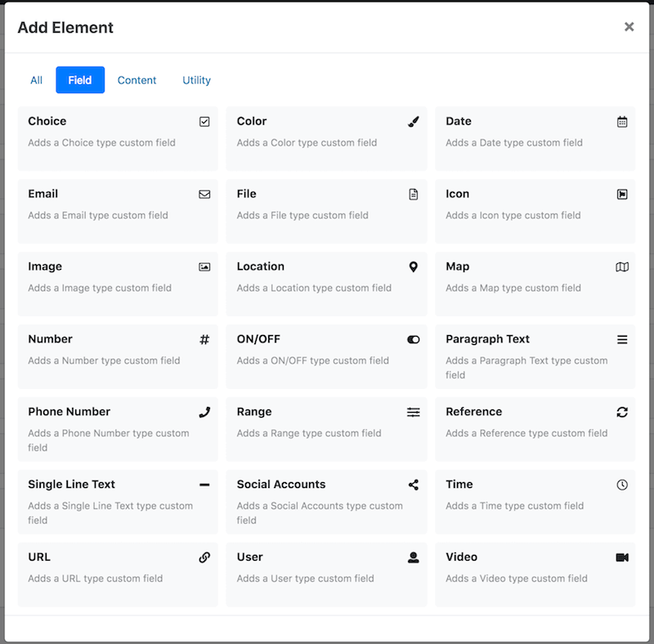The image size is (654, 644).
Task: Click the paintbrush icon on the Color card
Action: click(414, 122)
